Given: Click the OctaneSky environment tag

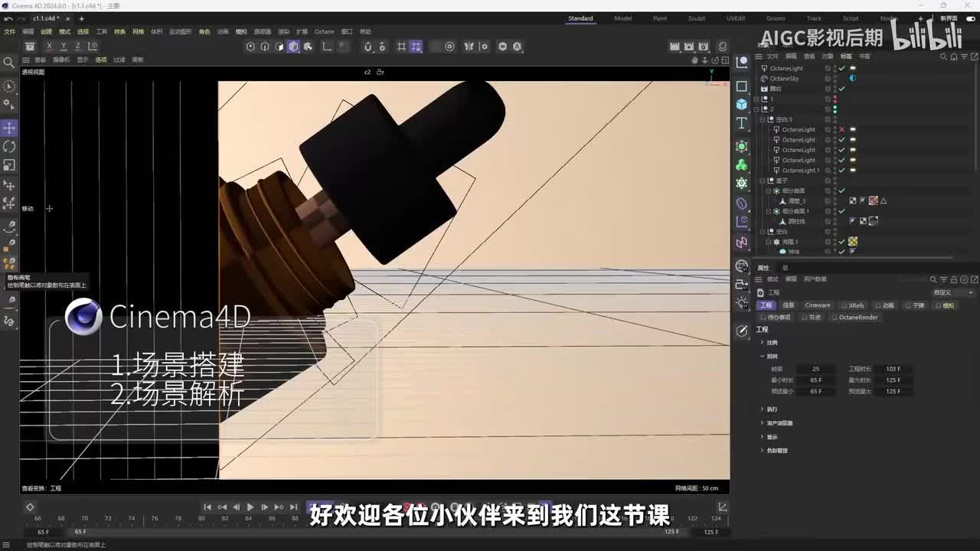Looking at the screenshot, I should [x=853, y=78].
